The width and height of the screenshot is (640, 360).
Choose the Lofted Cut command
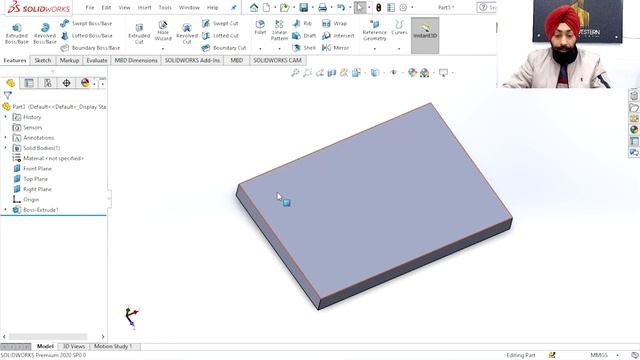pos(220,36)
